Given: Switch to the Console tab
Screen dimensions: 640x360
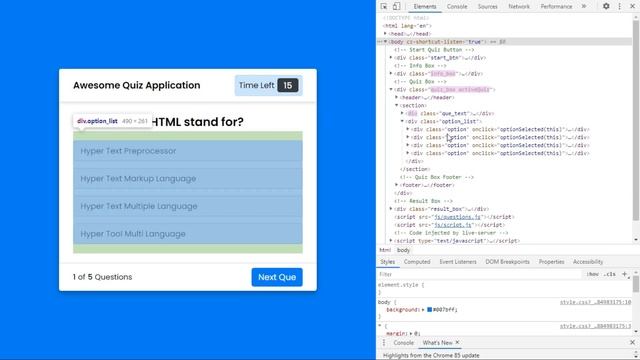Looking at the screenshot, I should click(457, 7).
